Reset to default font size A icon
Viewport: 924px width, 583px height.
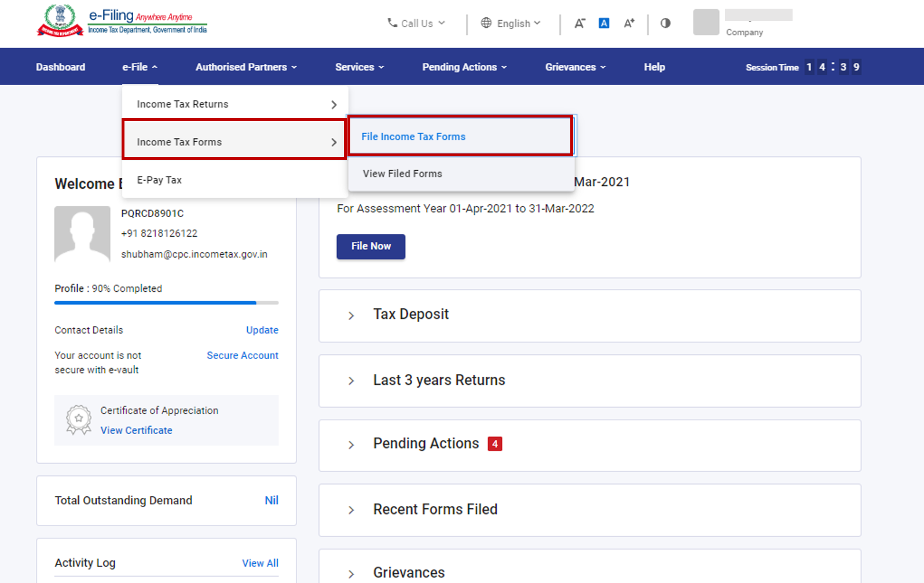click(x=604, y=23)
